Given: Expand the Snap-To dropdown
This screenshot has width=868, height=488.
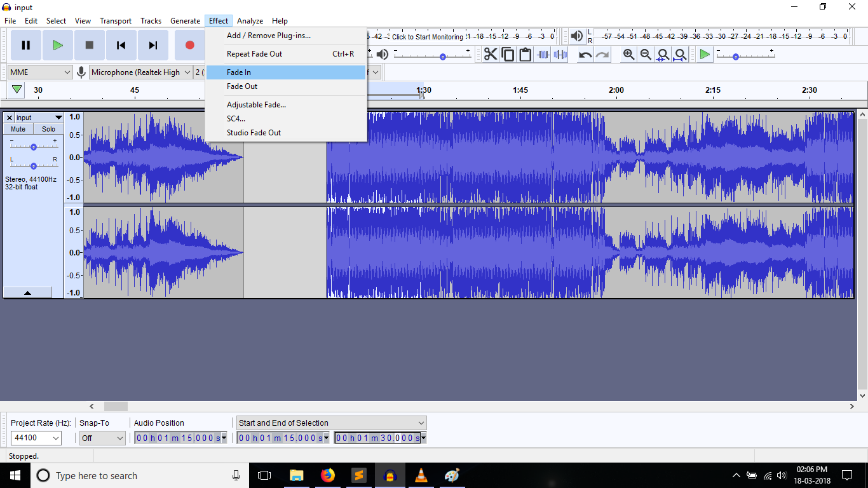Looking at the screenshot, I should (x=102, y=438).
